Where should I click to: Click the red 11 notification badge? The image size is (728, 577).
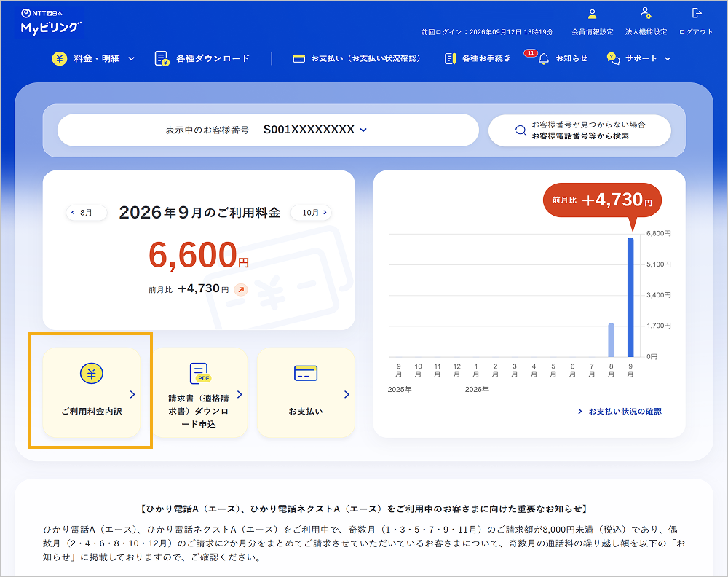point(530,53)
